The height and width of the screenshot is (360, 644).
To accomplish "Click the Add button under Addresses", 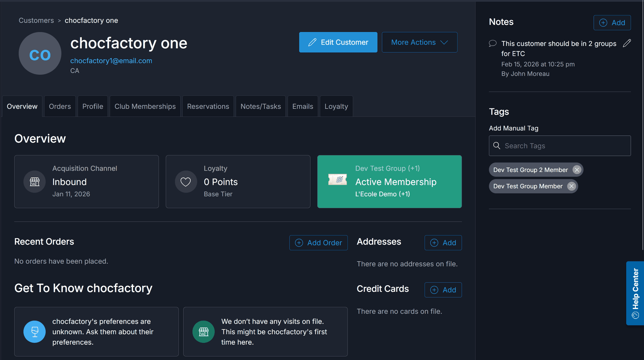I will 443,243.
